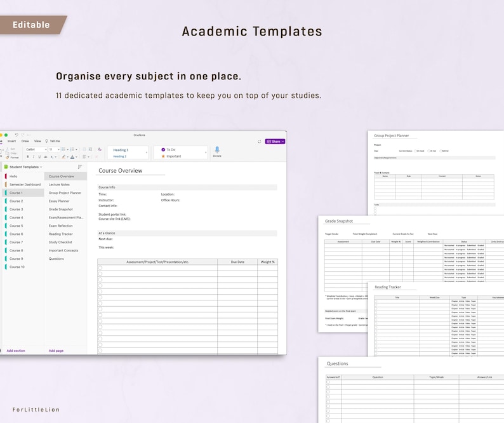Select Behind status in Group Project Planner
Screen dimensions: 504x423
(x=441, y=151)
